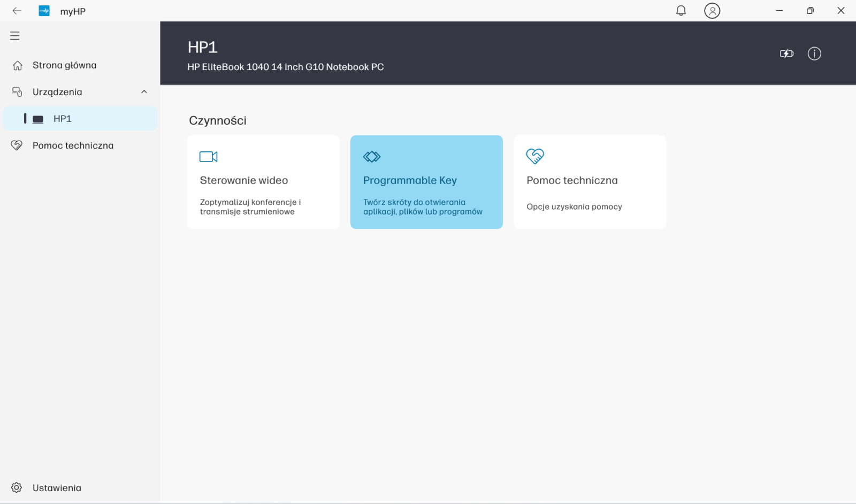This screenshot has height=504, width=856.
Task: Click the handshake heart support icon
Action: tap(534, 156)
